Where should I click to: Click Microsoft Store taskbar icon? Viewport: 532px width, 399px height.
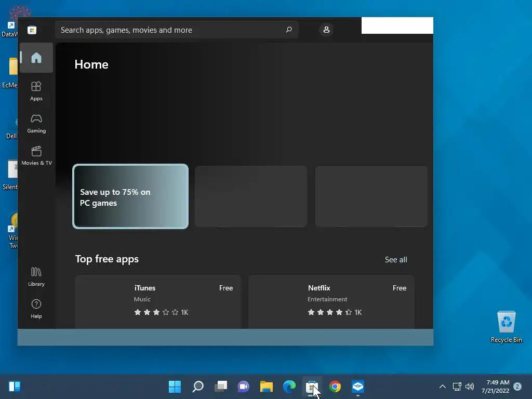point(312,387)
